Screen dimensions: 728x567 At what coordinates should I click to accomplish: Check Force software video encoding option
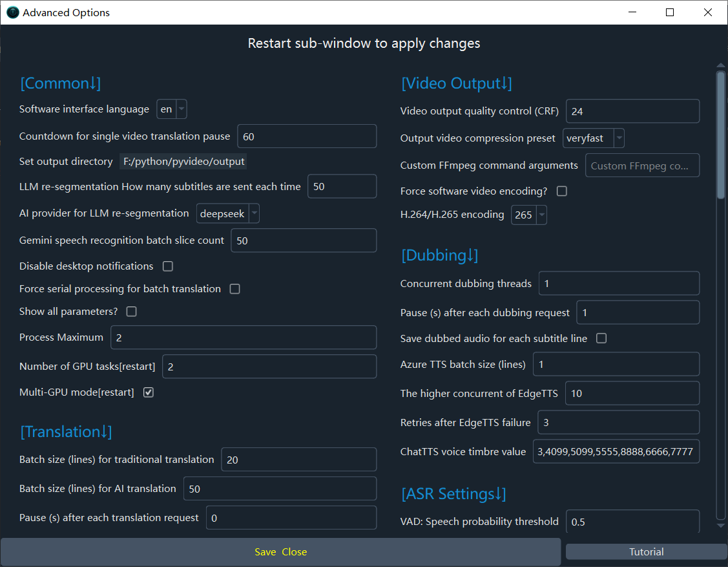[x=562, y=191]
